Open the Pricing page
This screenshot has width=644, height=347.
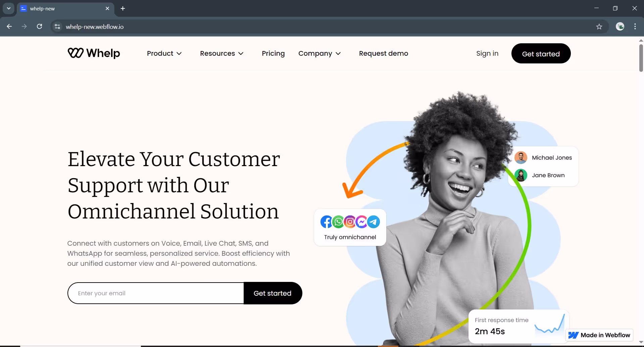pos(273,53)
